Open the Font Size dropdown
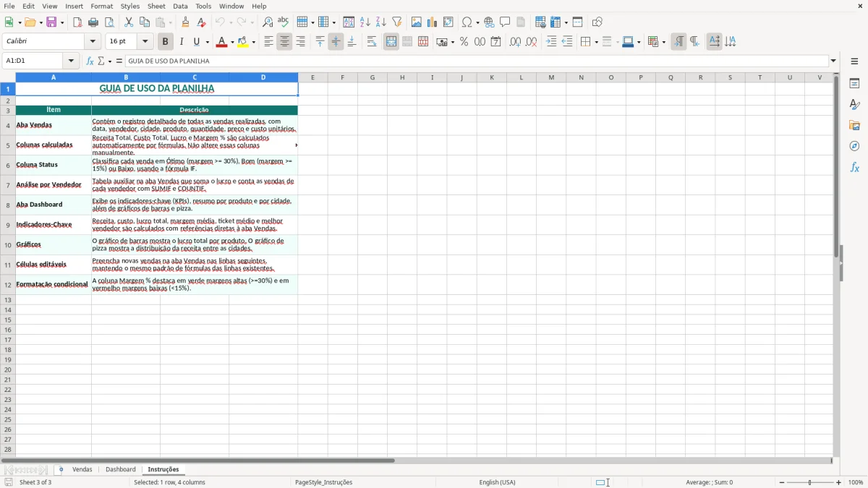This screenshot has width=868, height=488. point(145,42)
